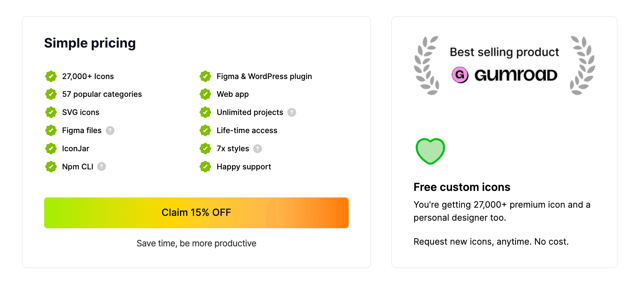
Task: Click the help icon next to Figma files
Action: pos(110,130)
